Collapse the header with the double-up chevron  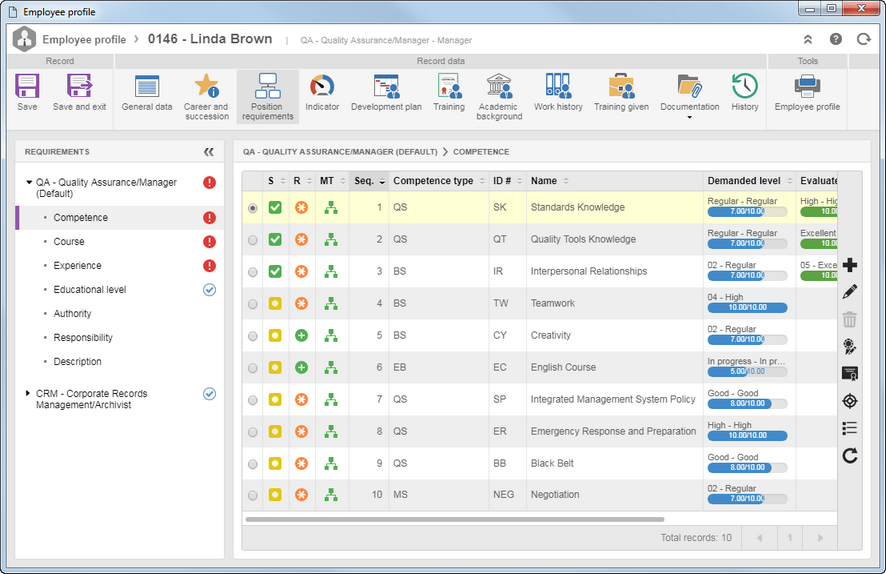pos(808,39)
